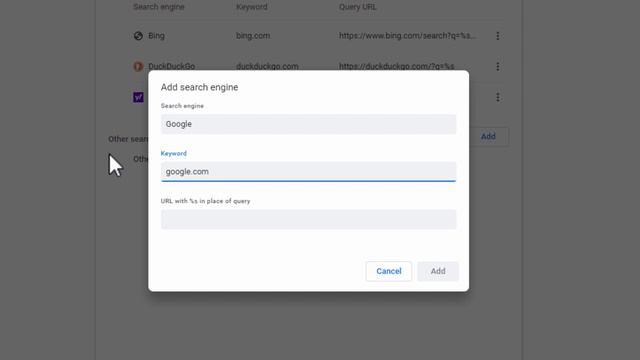Viewport: 640px width, 360px height.
Task: Click the Keyword field containing google.com
Action: 308,171
